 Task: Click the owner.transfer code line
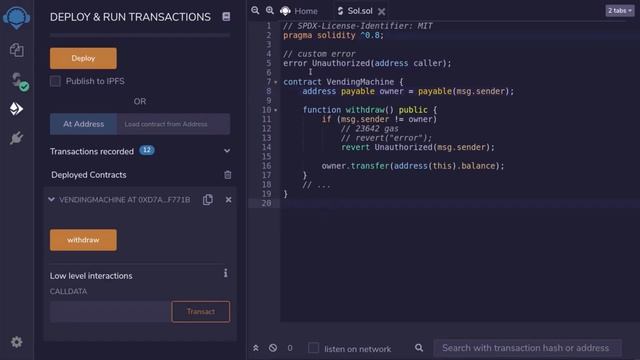coord(413,166)
